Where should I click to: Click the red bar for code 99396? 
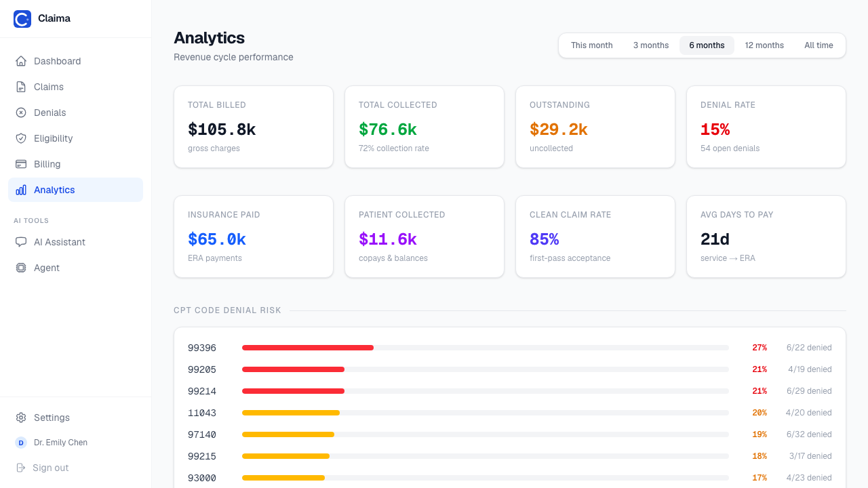(x=308, y=348)
